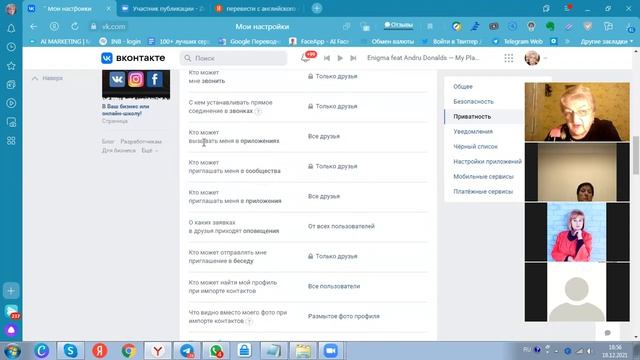The image size is (640, 360).
Task: Open Zoom from the taskbar
Action: coord(331,351)
